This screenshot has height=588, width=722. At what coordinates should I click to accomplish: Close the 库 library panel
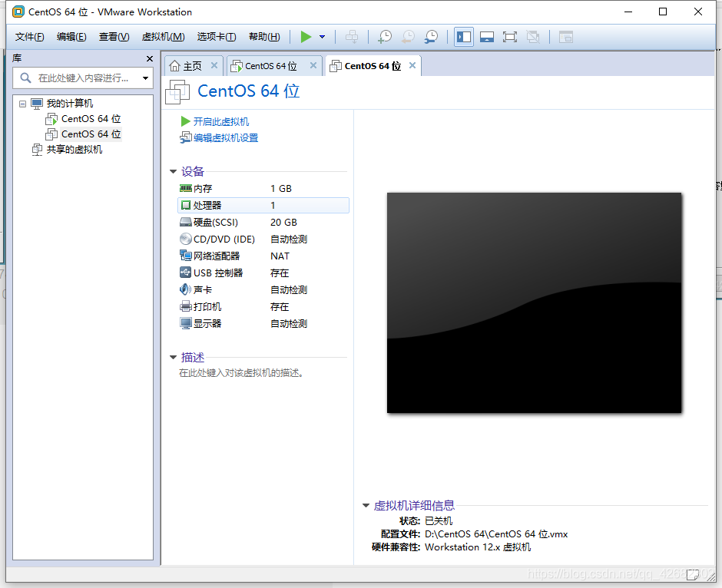(x=149, y=58)
